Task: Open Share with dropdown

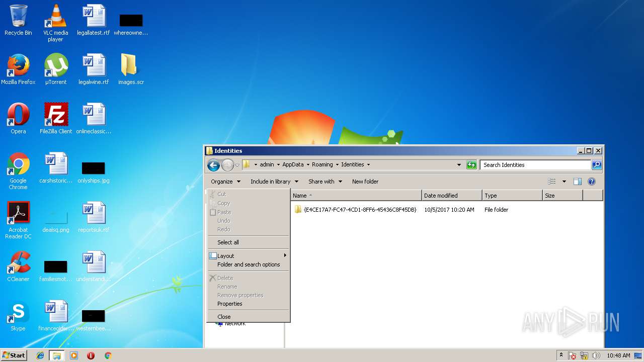Action: click(325, 182)
